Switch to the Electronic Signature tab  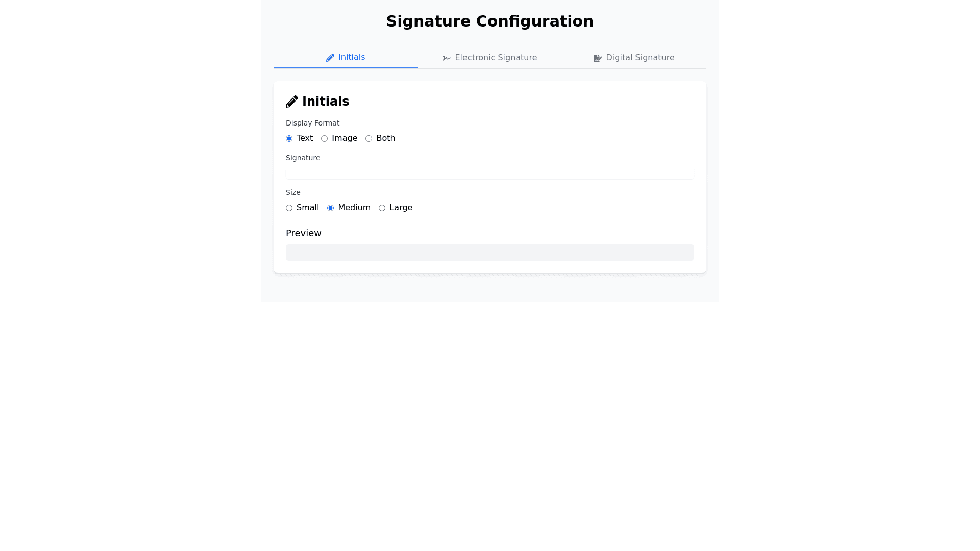[495, 58]
